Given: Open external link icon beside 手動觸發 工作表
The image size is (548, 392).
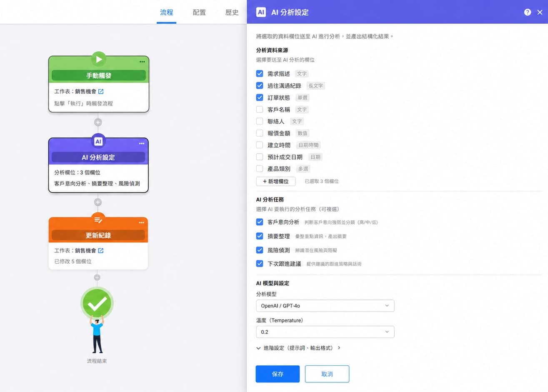Looking at the screenshot, I should [101, 91].
